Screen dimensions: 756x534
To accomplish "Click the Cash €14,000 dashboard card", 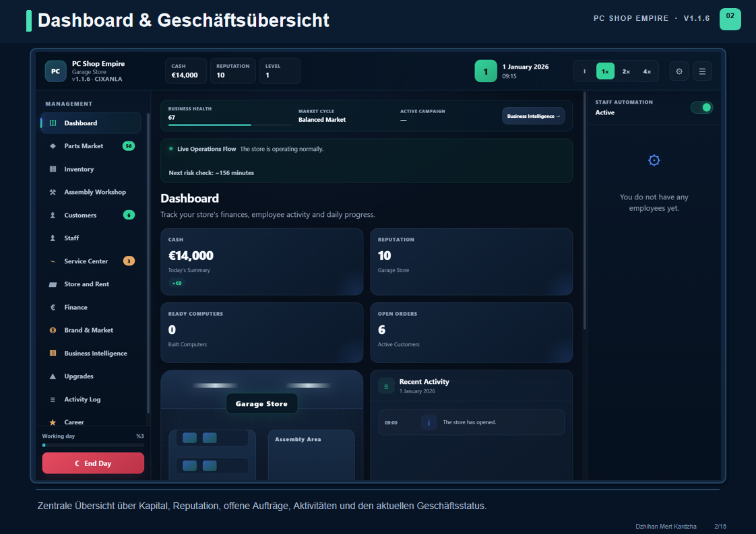I will click(x=262, y=262).
